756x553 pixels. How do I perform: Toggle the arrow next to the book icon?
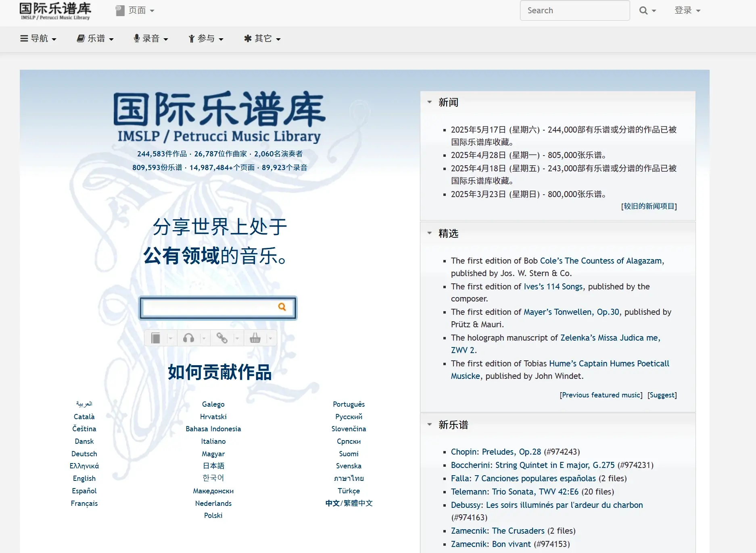pos(171,338)
